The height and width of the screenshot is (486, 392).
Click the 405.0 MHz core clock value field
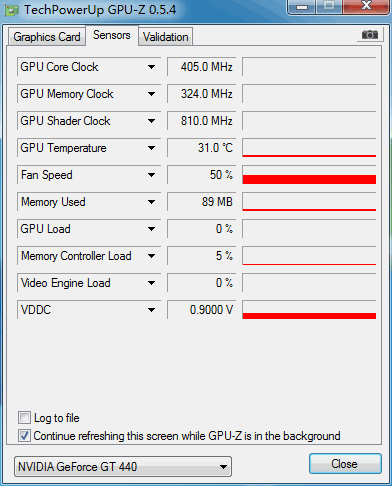coord(202,67)
